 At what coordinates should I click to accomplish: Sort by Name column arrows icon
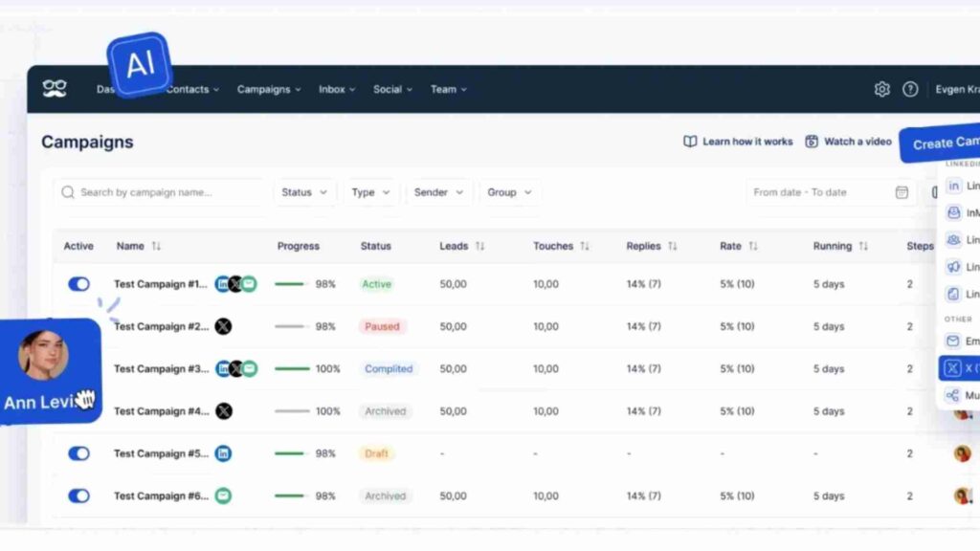pos(156,246)
